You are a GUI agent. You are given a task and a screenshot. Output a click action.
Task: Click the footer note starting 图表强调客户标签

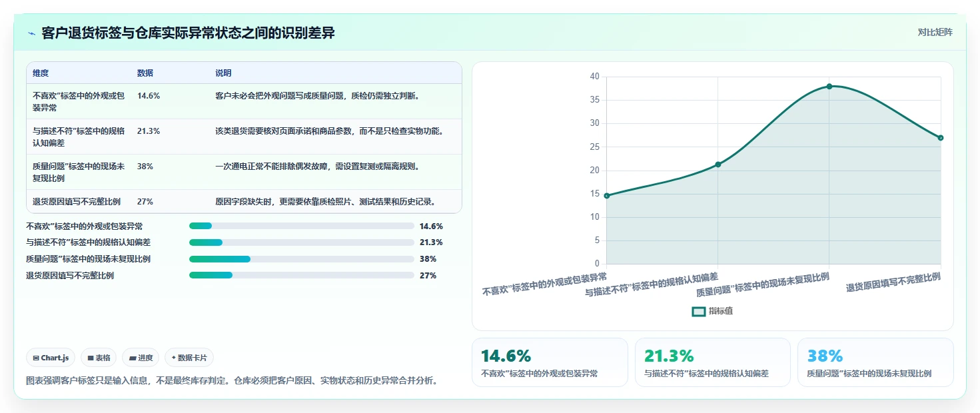(x=232, y=381)
